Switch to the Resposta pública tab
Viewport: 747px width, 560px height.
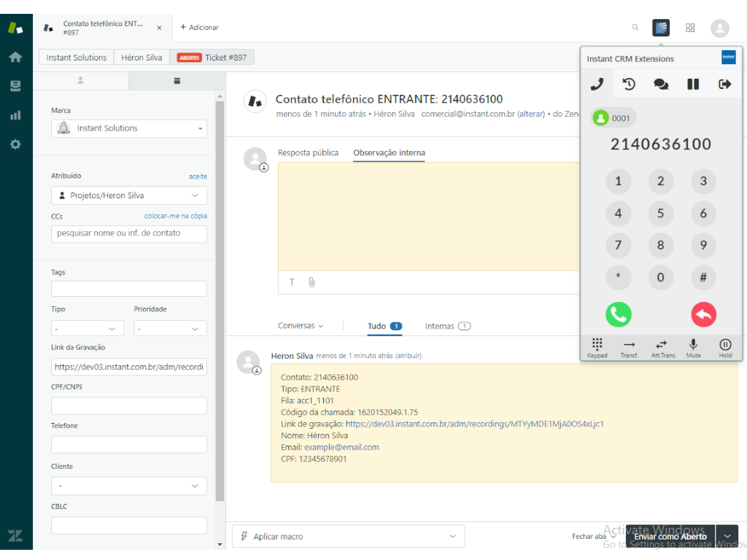[308, 153]
